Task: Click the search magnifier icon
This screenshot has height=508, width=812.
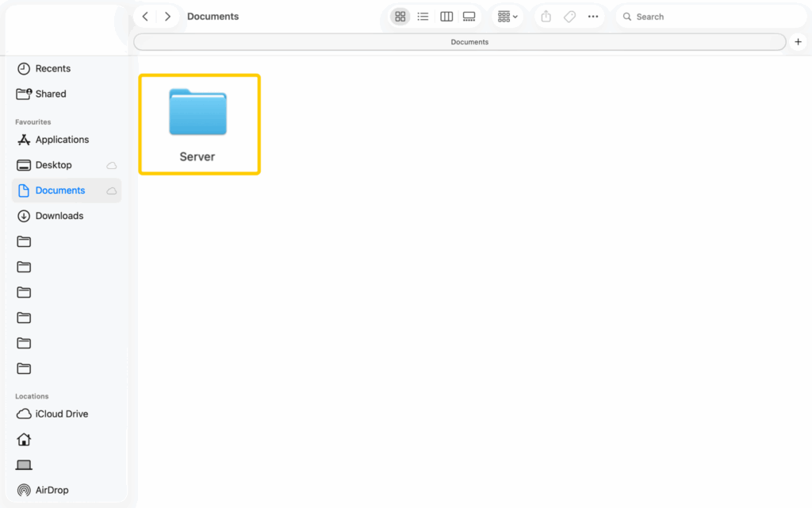Action: [627, 17]
